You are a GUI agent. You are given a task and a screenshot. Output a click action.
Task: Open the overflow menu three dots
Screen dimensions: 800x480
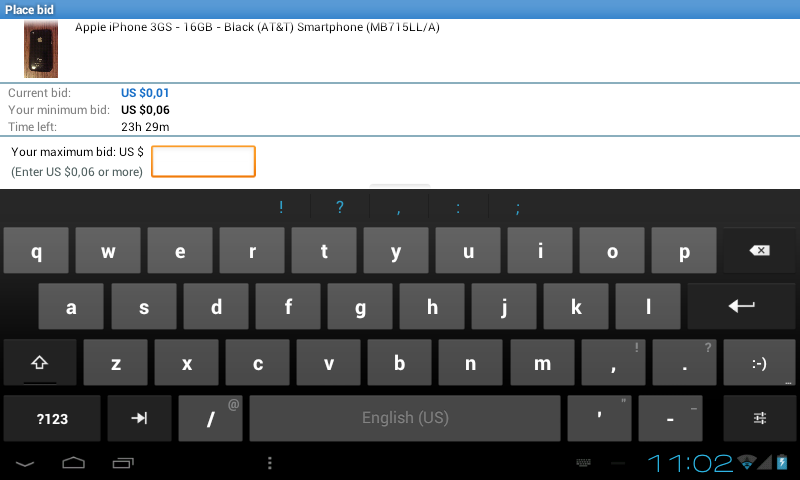click(x=270, y=463)
